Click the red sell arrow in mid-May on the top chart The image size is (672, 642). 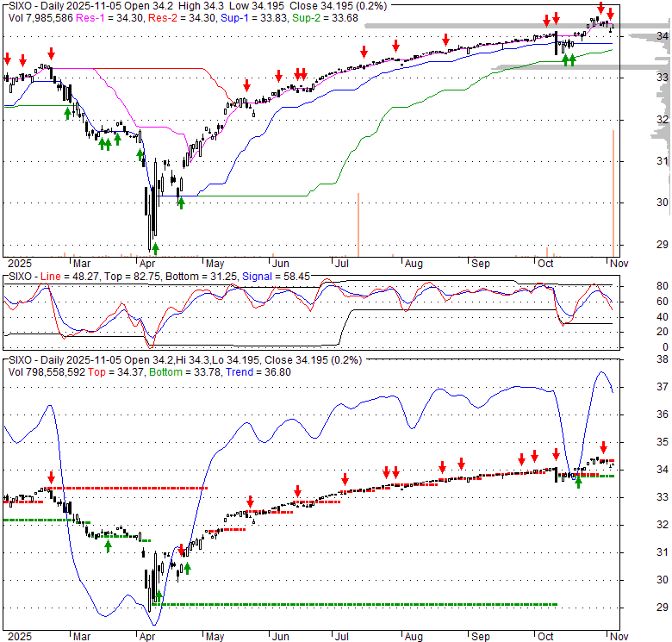pyautogui.click(x=246, y=84)
